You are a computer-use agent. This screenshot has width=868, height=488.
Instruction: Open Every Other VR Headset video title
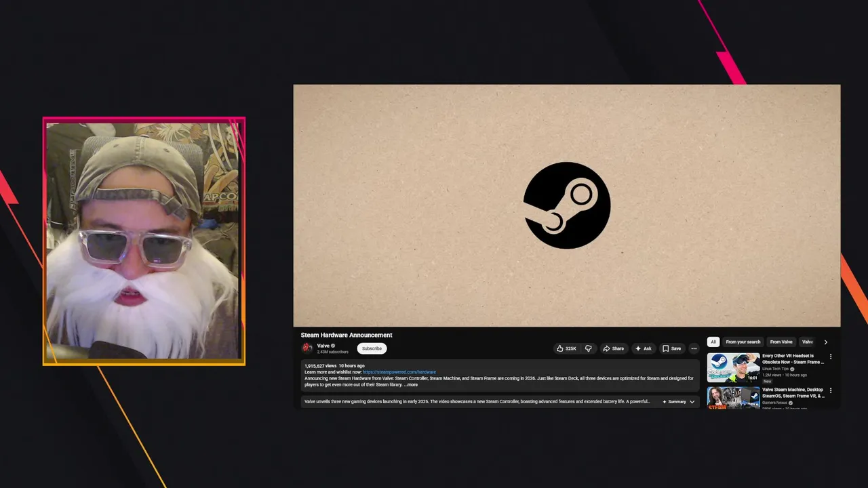[x=793, y=359]
